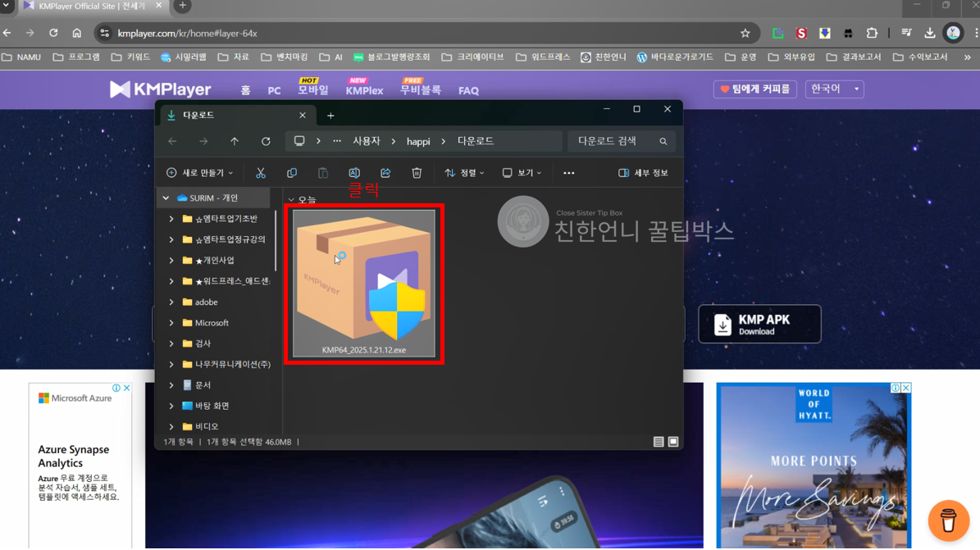Show more bookmarks with double chevron

click(x=968, y=57)
